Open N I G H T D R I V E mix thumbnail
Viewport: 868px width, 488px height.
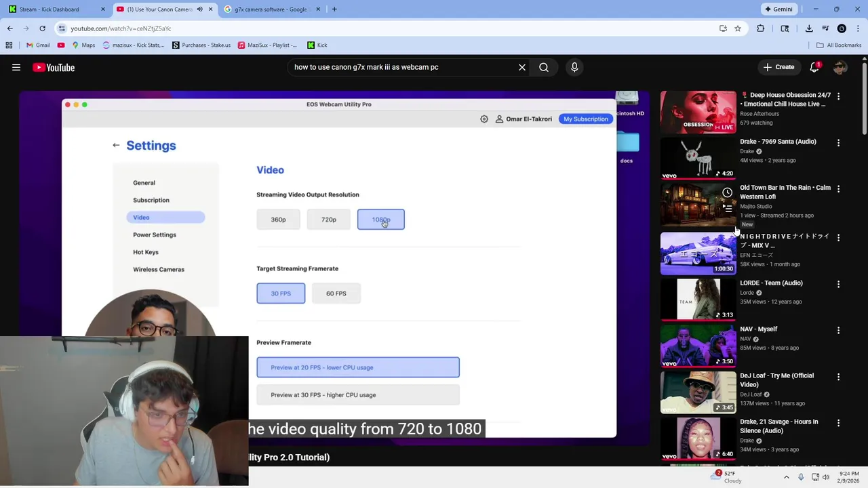pos(698,253)
